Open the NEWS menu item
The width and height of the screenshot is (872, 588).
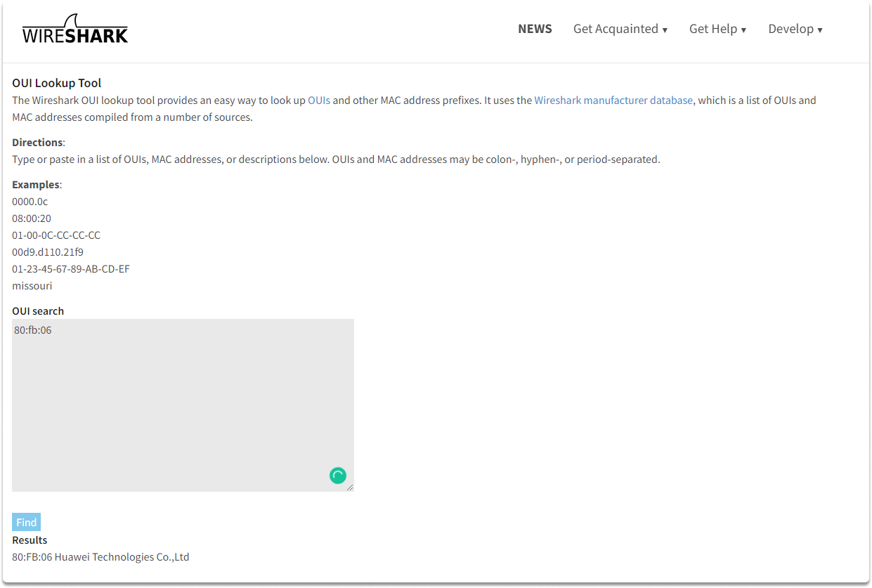click(535, 29)
